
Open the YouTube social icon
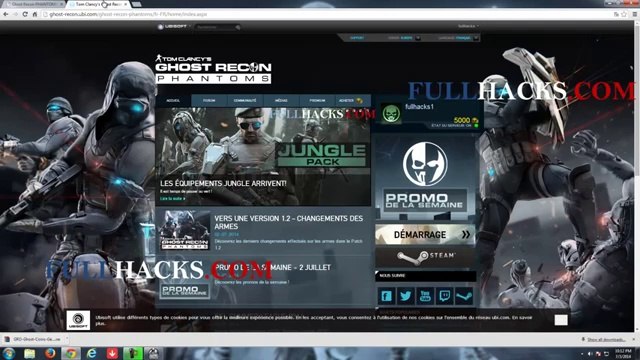(x=425, y=296)
